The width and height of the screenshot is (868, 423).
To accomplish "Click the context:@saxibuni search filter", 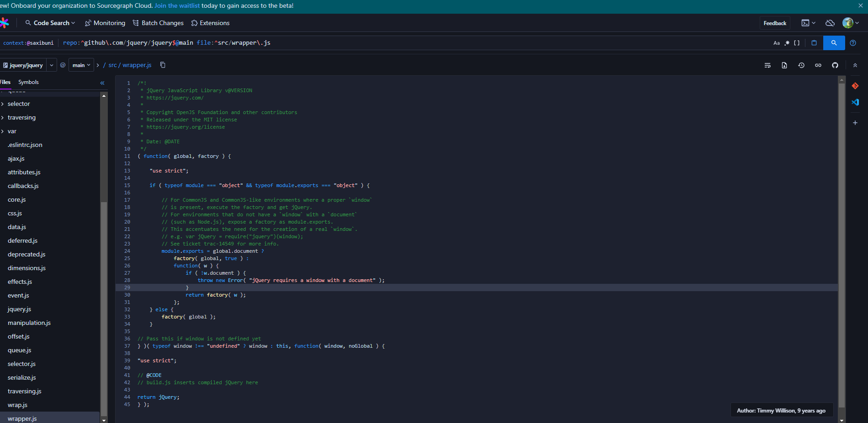I will point(28,43).
